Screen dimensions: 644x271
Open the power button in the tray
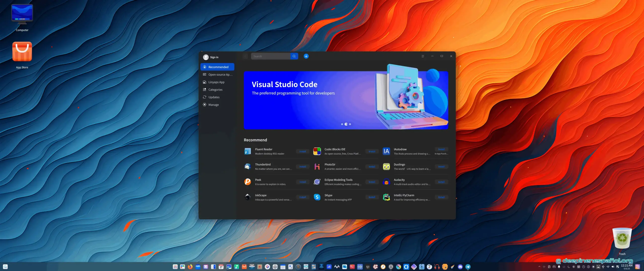pos(584,267)
